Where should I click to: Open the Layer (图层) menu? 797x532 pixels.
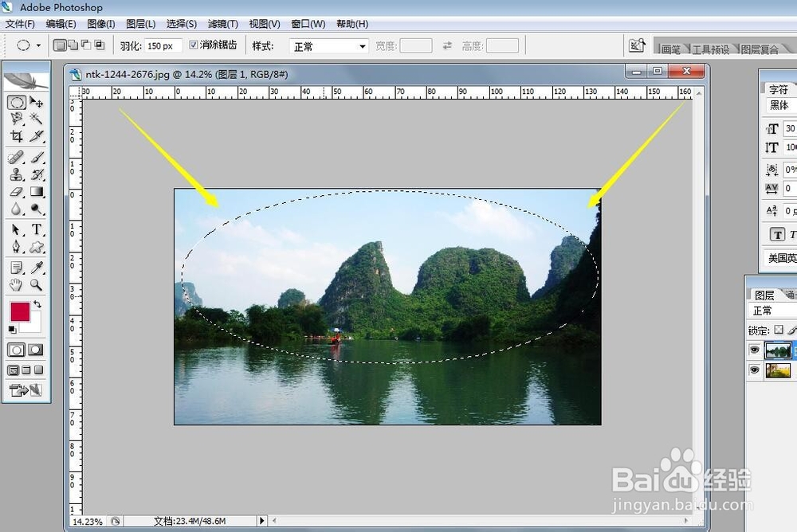141,24
